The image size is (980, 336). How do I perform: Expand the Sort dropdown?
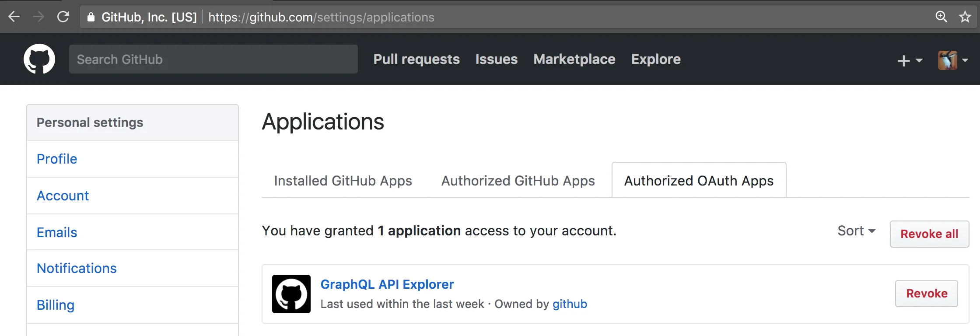coord(856,231)
